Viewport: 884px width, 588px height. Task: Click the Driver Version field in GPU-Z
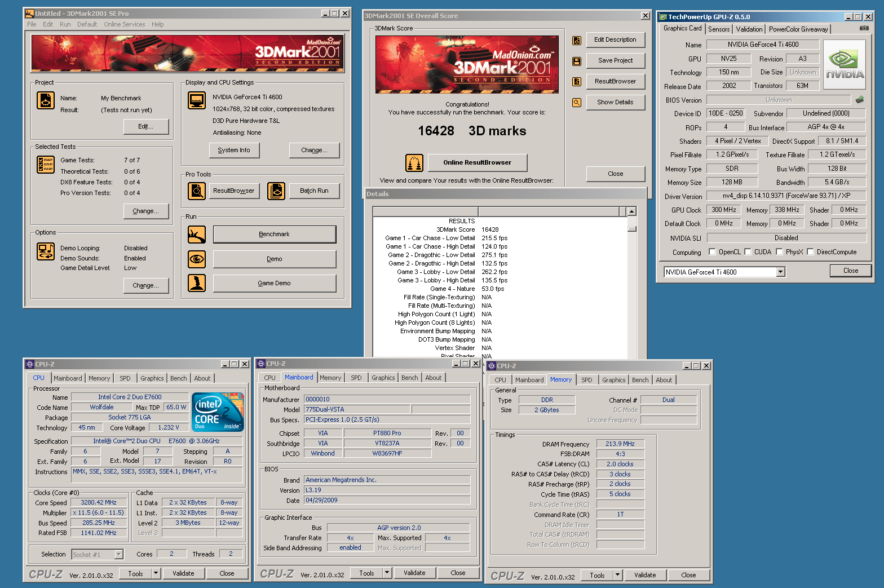[786, 196]
